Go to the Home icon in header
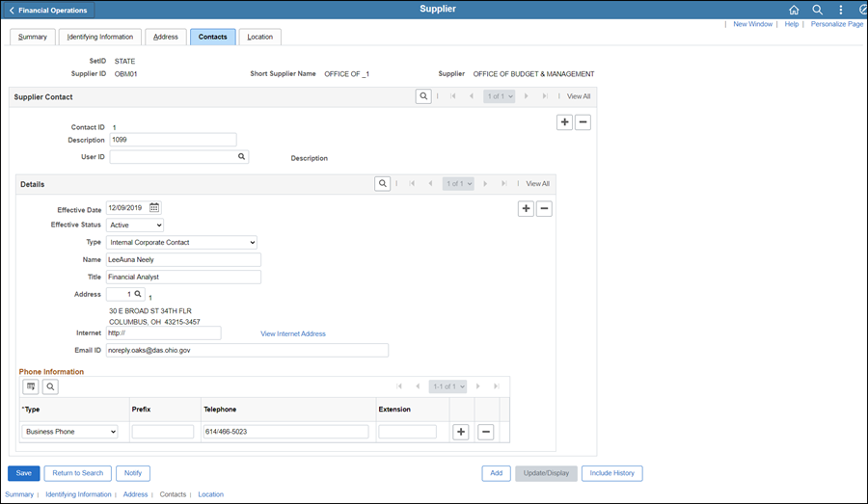This screenshot has height=504, width=868. 794,10
